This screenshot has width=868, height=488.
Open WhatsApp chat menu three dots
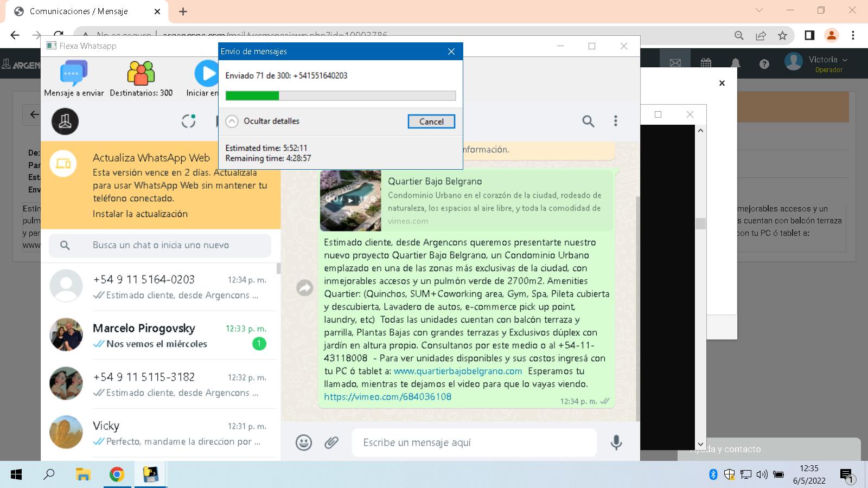[615, 121]
